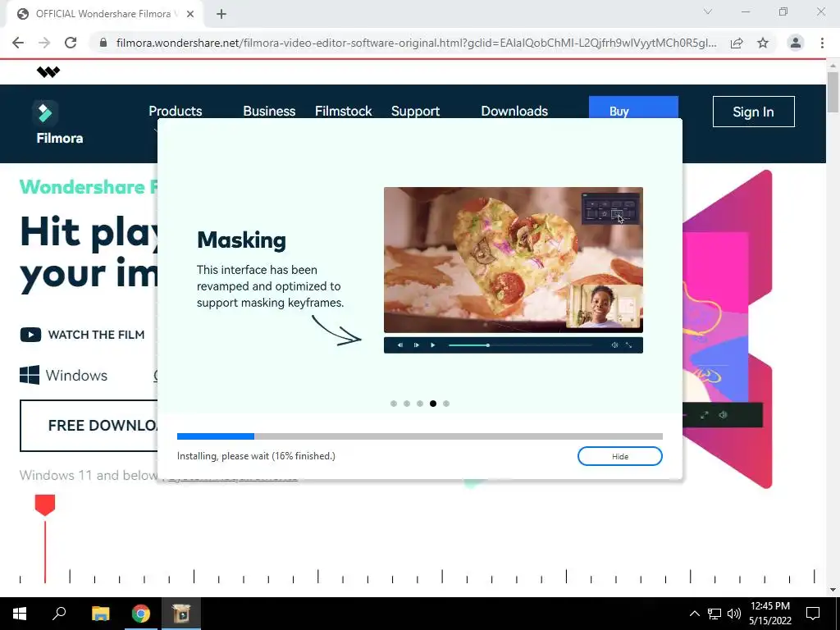This screenshot has height=630, width=840.
Task: Select the first carousel dot
Action: [394, 404]
